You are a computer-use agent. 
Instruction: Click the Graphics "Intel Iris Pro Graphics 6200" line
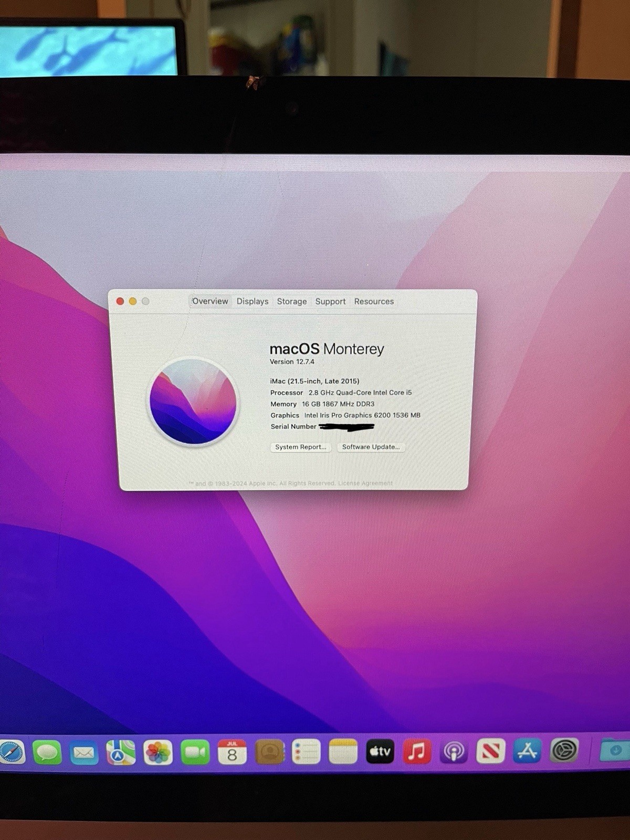coord(345,415)
